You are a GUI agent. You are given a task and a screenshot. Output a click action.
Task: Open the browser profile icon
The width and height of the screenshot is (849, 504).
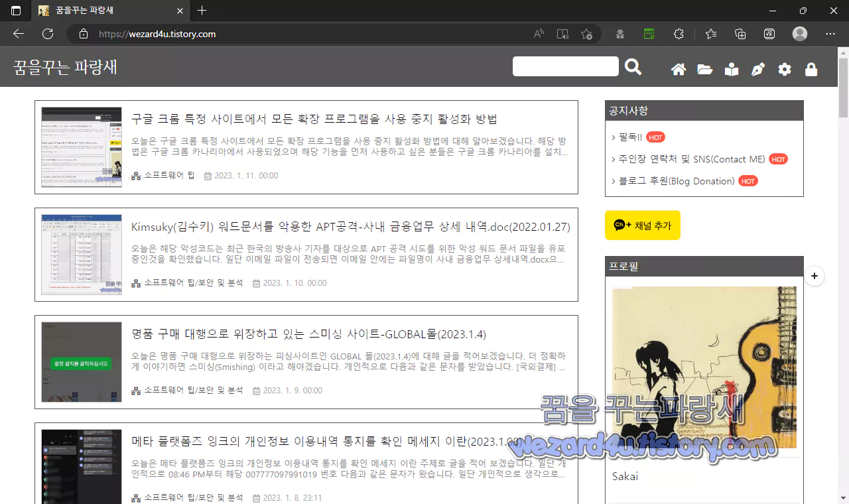799,34
